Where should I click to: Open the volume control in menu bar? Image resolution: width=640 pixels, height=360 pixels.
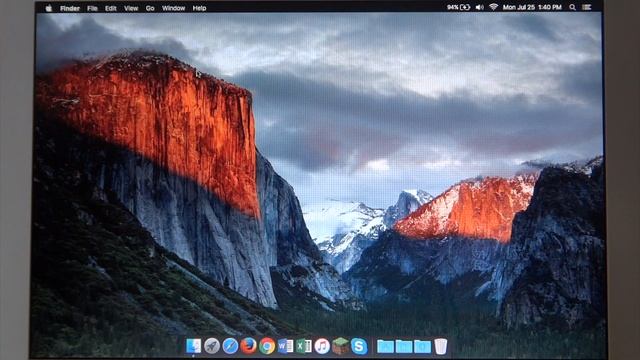(x=480, y=7)
